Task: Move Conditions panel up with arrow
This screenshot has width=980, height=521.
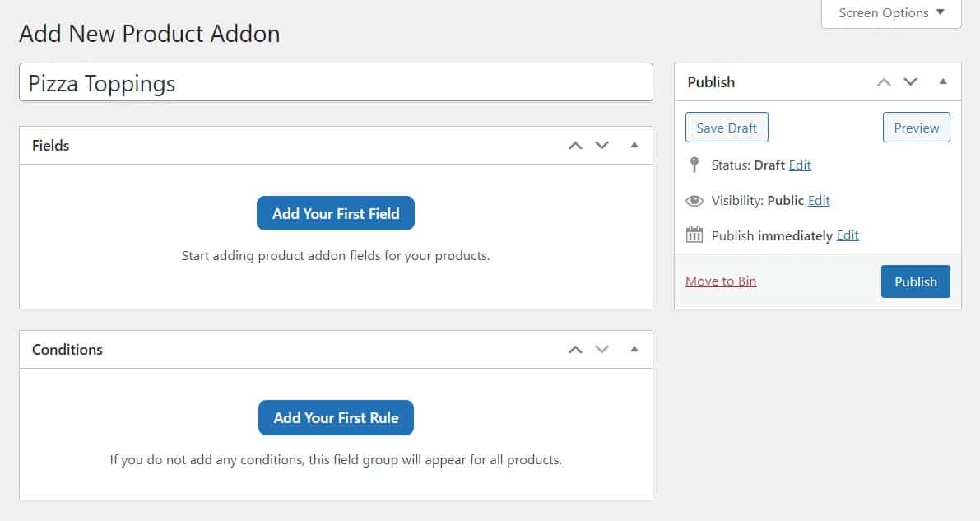Action: [575, 350]
